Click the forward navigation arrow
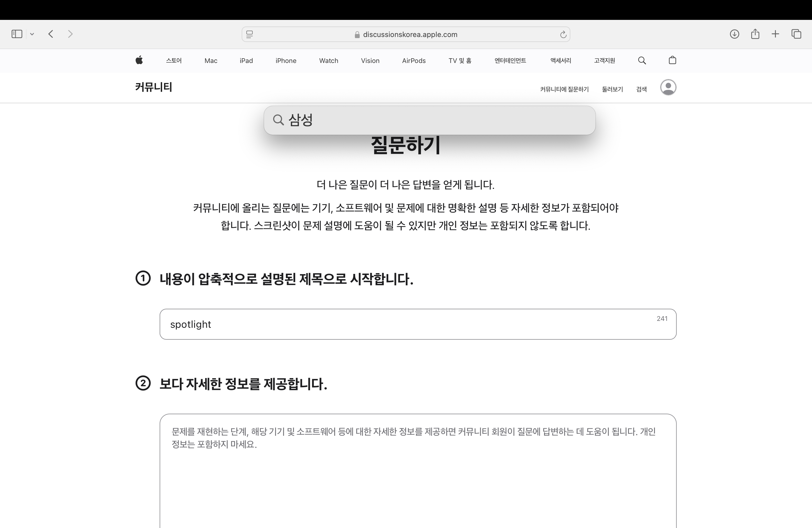The image size is (812, 528). tap(70, 34)
